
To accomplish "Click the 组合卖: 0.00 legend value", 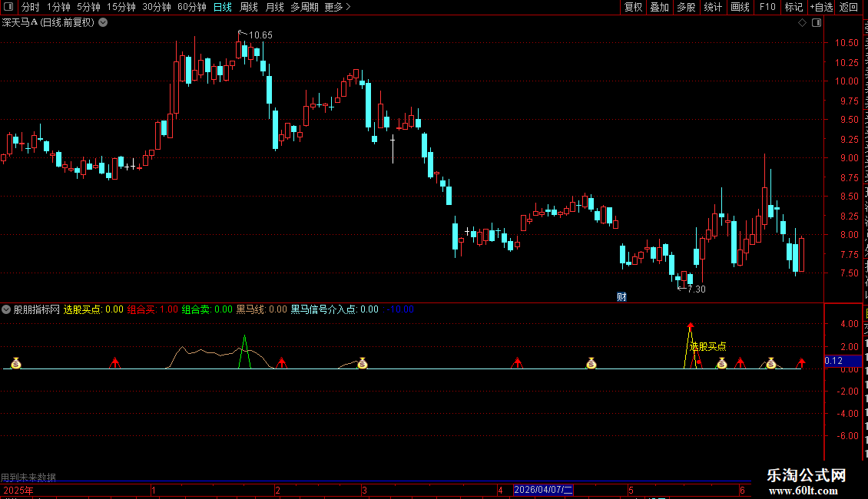I will pos(207,309).
